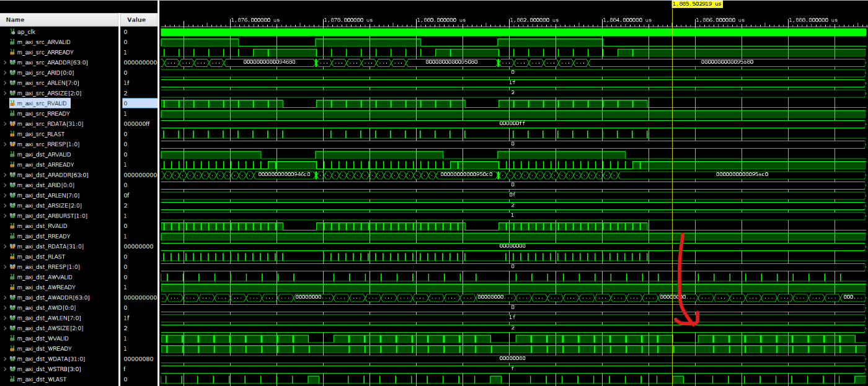Click the m_axi_src_RREADY signal icon
This screenshot has height=386, width=868.
[x=13, y=113]
